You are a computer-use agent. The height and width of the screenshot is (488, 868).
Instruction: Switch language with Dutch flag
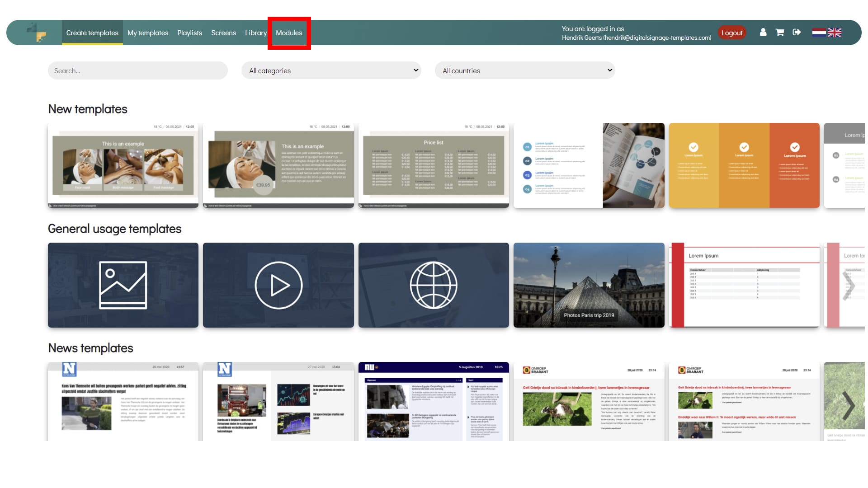click(819, 33)
